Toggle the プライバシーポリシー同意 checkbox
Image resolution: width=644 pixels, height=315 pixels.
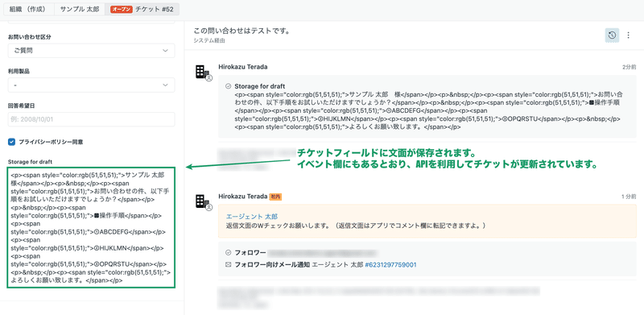pos(11,142)
